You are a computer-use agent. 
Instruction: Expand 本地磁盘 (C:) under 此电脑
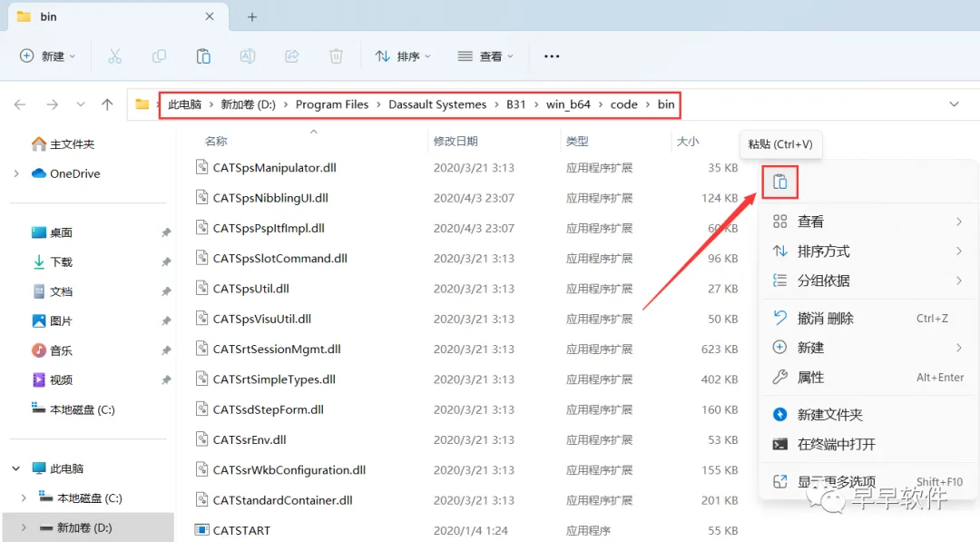point(24,498)
